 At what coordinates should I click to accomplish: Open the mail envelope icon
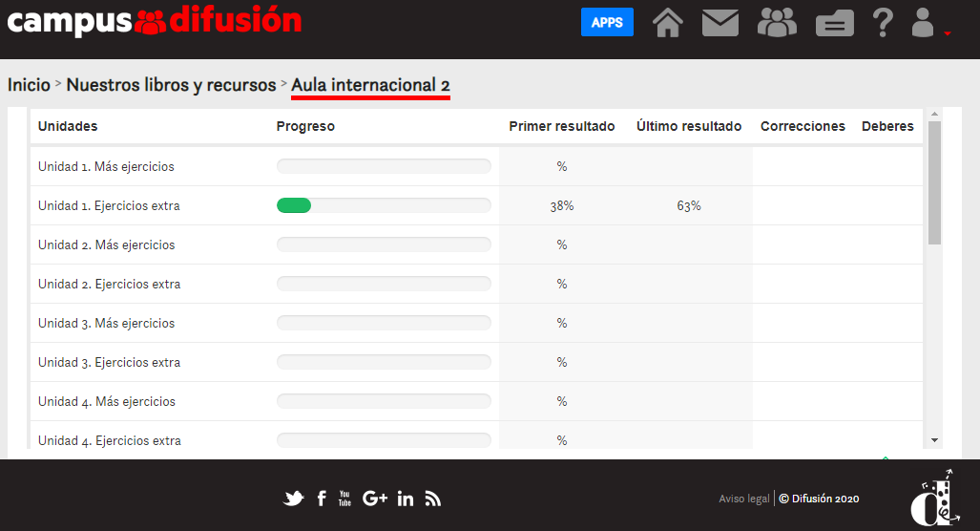720,23
